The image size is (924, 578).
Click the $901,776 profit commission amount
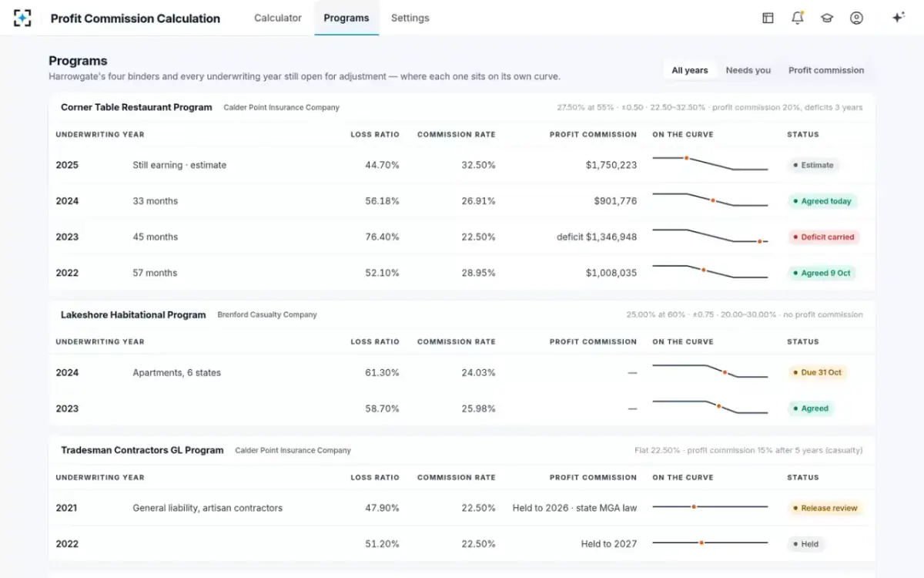615,201
